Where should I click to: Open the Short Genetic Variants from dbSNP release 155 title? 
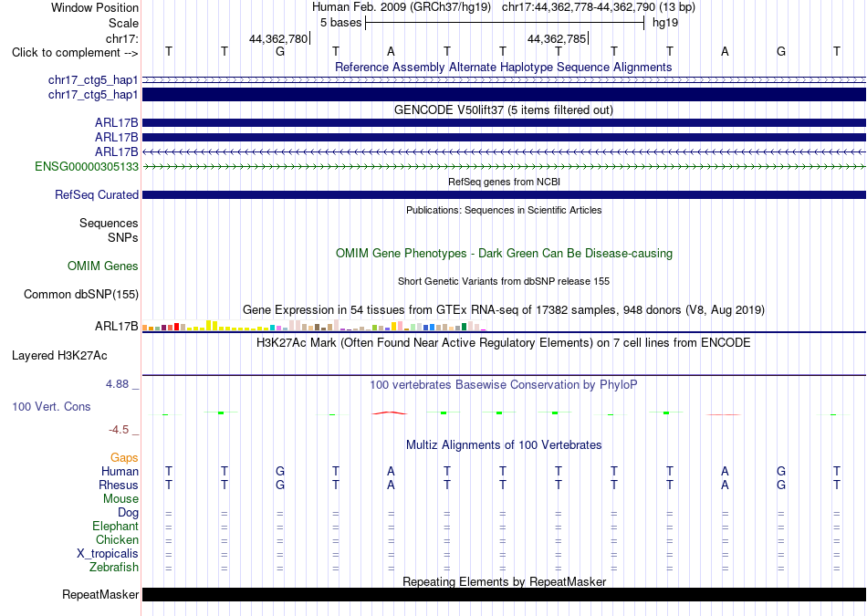504,281
